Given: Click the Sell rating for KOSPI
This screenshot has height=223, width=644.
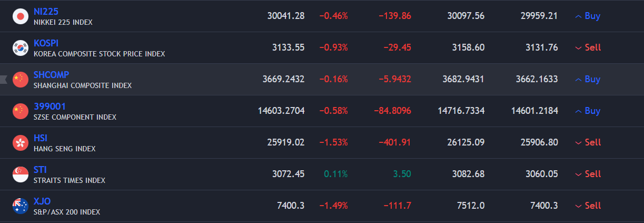Looking at the screenshot, I should point(588,47).
